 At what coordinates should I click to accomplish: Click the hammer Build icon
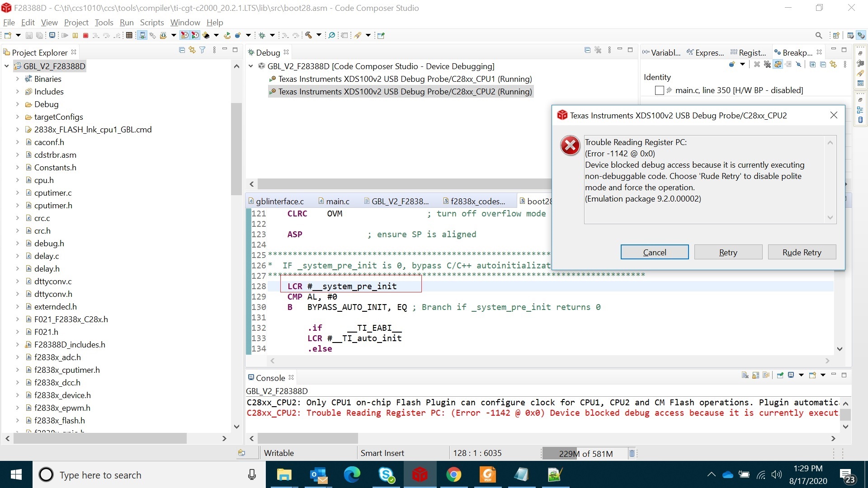(308, 35)
